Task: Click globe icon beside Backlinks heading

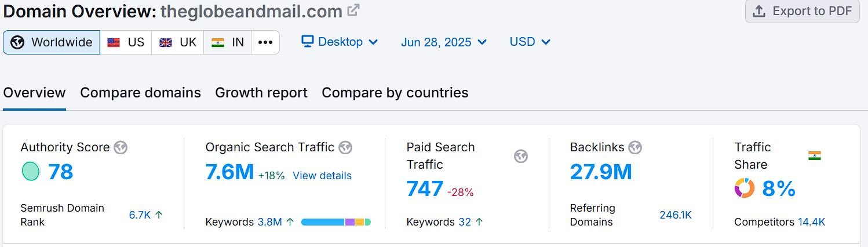Action: click(x=635, y=147)
